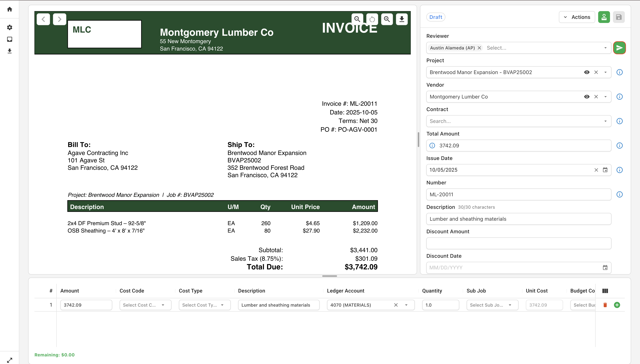Show info for the Contract field

click(619, 121)
